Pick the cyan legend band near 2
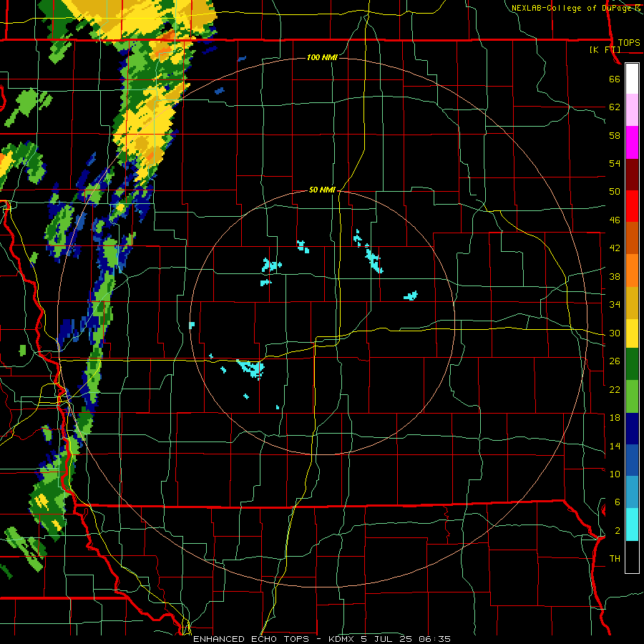 pyautogui.click(x=632, y=525)
